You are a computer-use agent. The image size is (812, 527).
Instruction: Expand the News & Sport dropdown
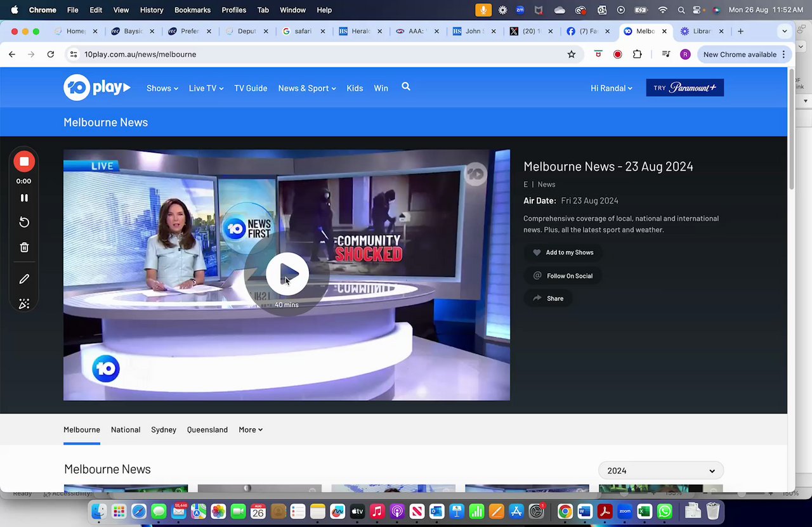(306, 88)
